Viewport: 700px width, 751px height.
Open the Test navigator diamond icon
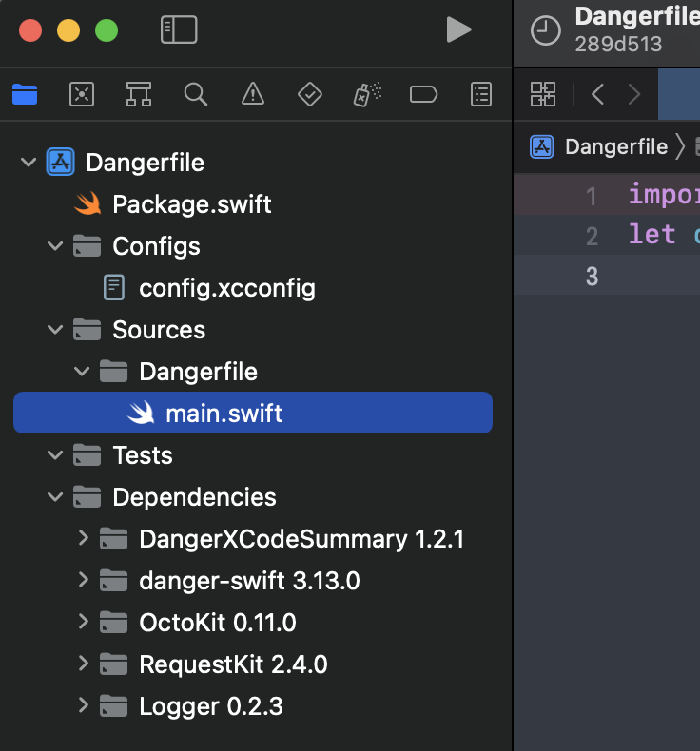[309, 94]
